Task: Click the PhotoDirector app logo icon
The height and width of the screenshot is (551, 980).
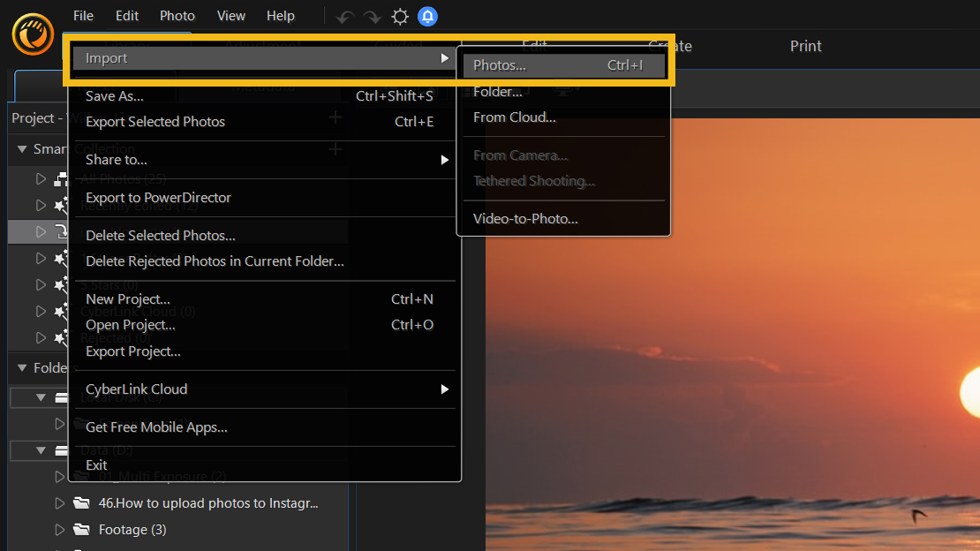Action: (x=33, y=34)
